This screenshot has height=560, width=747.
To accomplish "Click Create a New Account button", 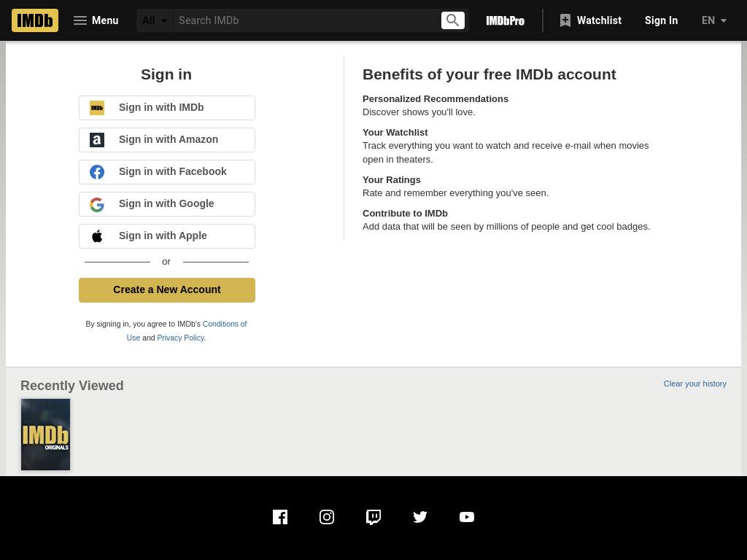I will 167,290.
